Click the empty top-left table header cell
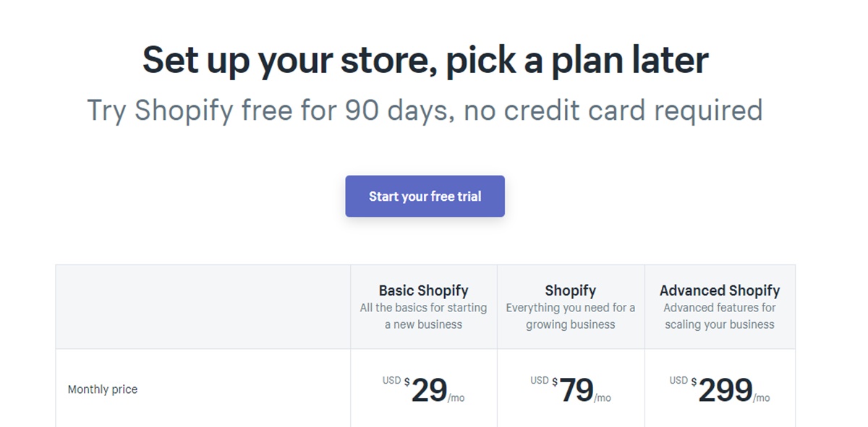The image size is (868, 427). point(203,307)
